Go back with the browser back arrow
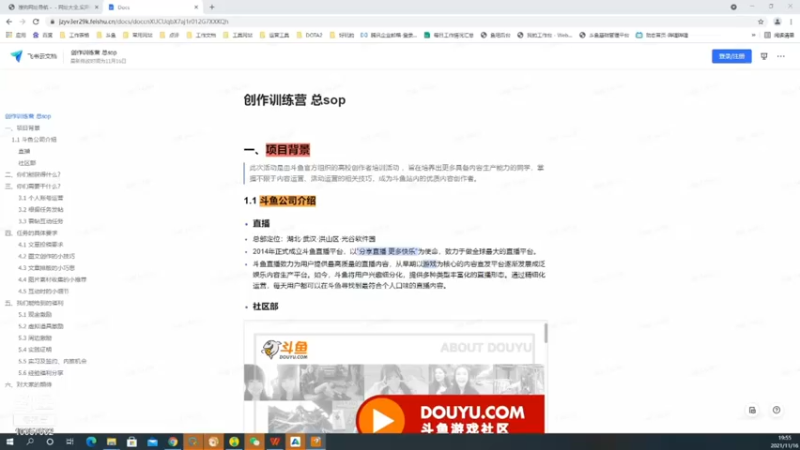 coord(9,21)
